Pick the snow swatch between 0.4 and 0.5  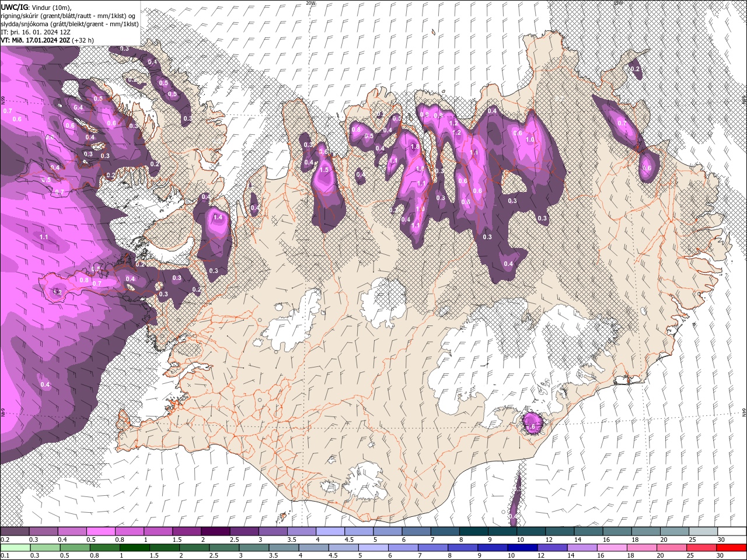click(x=72, y=531)
